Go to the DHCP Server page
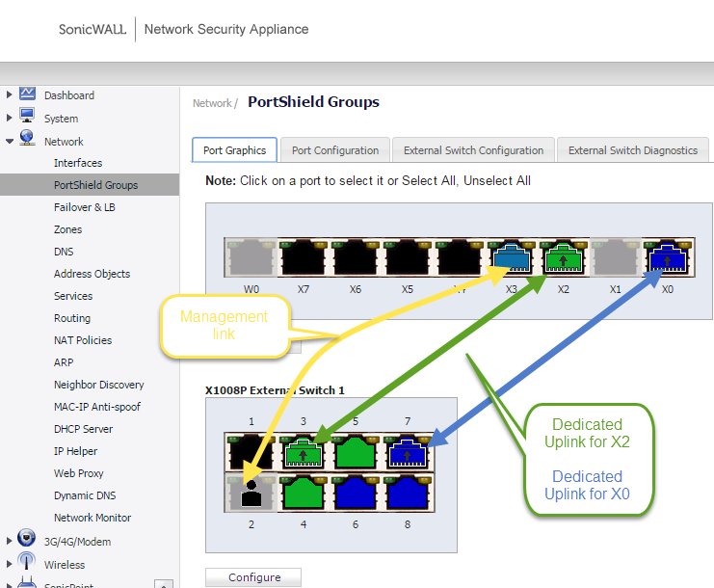Image resolution: width=714 pixels, height=588 pixels. (x=83, y=429)
